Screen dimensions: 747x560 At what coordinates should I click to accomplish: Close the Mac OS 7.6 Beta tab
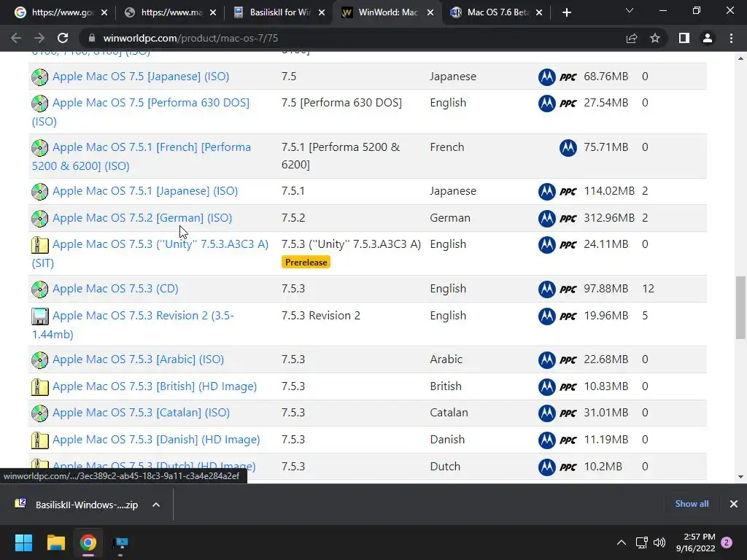point(539,12)
